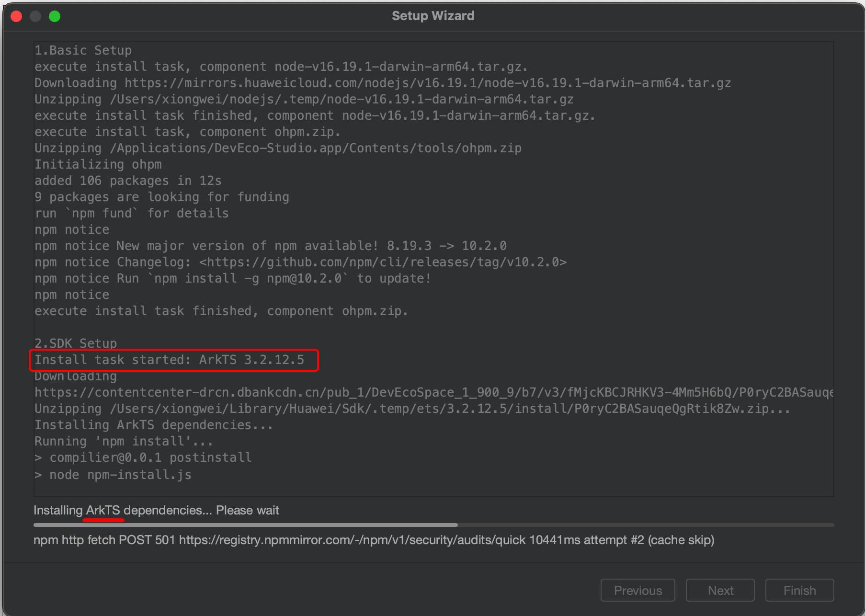Click the 'node npm-install.js' log line
The height and width of the screenshot is (616, 865).
click(113, 475)
